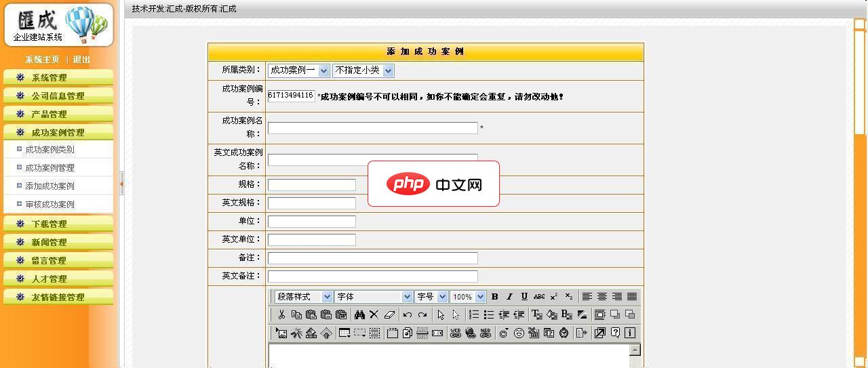Open the 成功案例类别 sidebar link
The height and width of the screenshot is (368, 868).
point(50,150)
